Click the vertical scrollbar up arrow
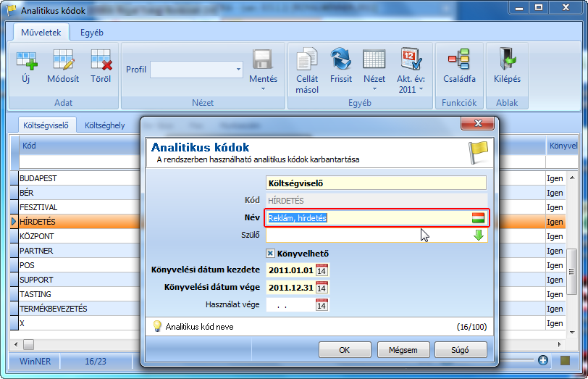Image resolution: width=588 pixels, height=379 pixels. pyautogui.click(x=572, y=178)
